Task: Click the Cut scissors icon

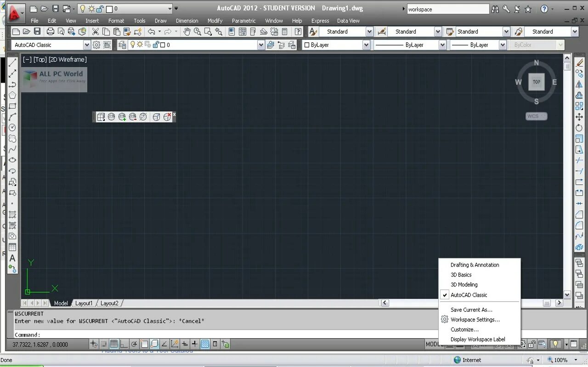Action: pos(95,32)
